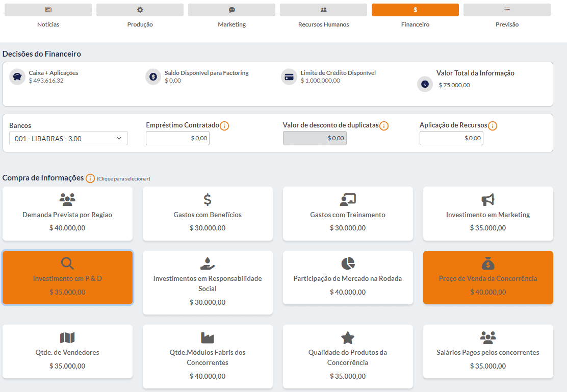The height and width of the screenshot is (392, 567).
Task: Click the piggy bank Caixa + Aplicações icon
Action: 17,77
